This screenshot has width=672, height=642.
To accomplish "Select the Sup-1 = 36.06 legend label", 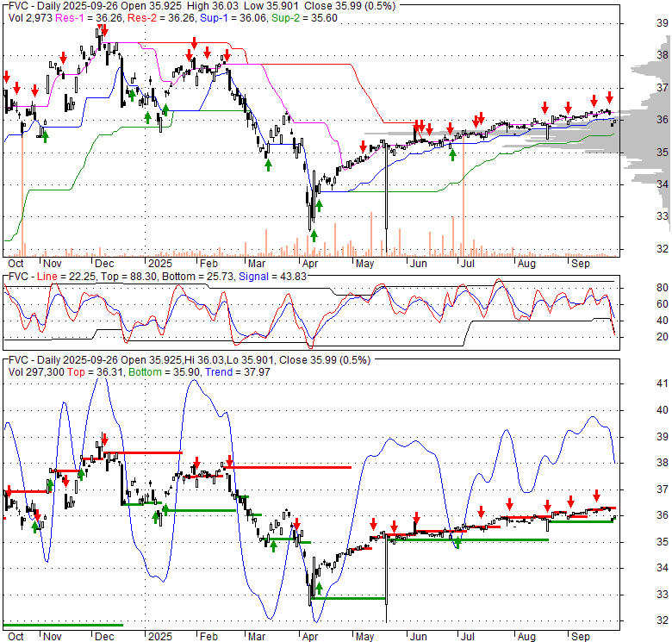I will click(234, 18).
